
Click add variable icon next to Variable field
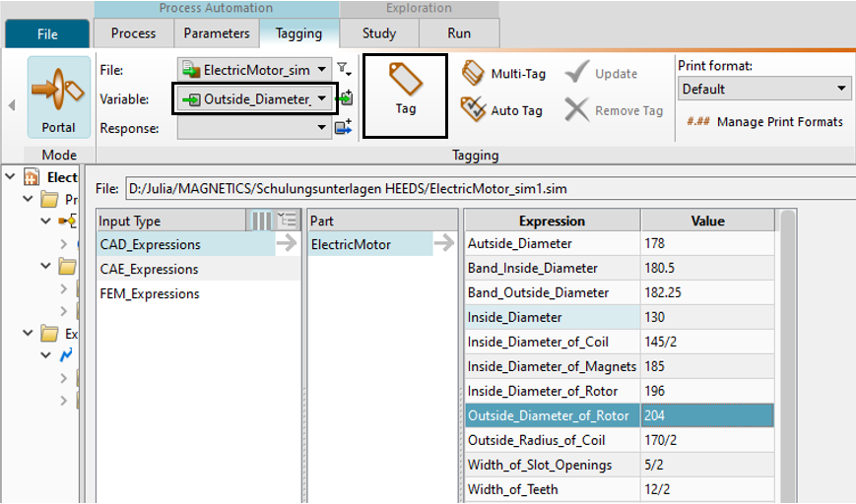[346, 98]
